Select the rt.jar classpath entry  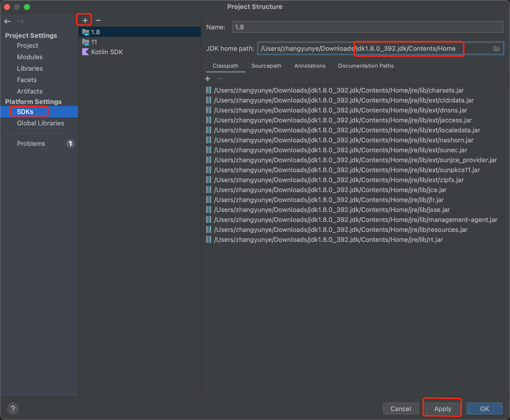(328, 240)
